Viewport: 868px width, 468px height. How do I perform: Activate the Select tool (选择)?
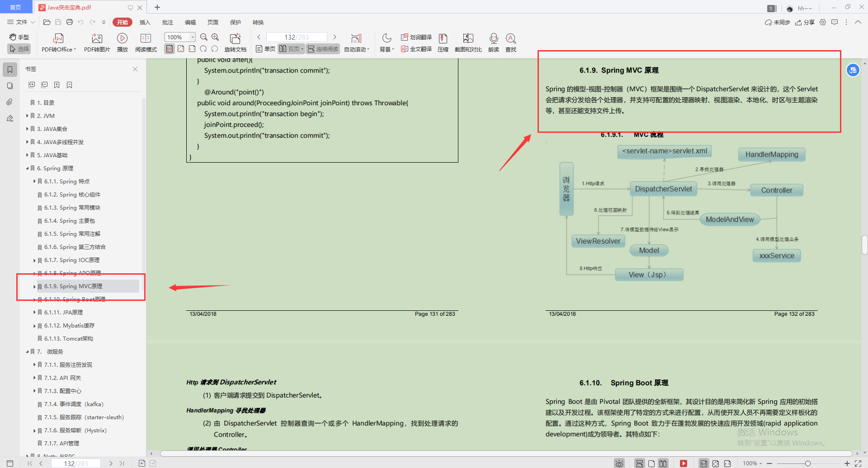tap(19, 49)
